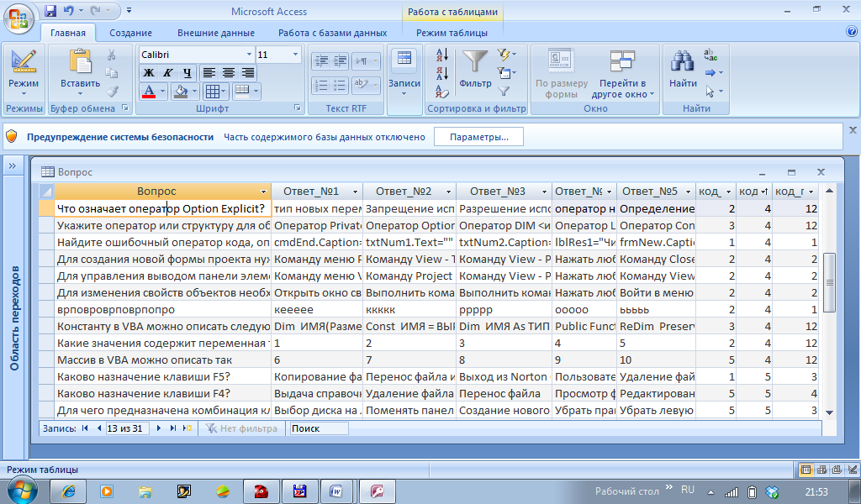Click the Найти binoculars button
The height and width of the screenshot is (504, 861).
coord(683,70)
